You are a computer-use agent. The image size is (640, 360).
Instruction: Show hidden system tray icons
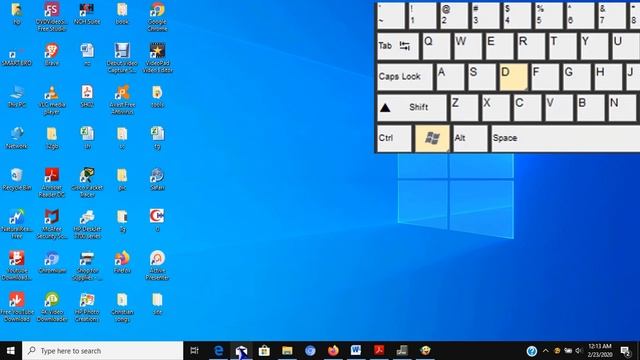(546, 351)
